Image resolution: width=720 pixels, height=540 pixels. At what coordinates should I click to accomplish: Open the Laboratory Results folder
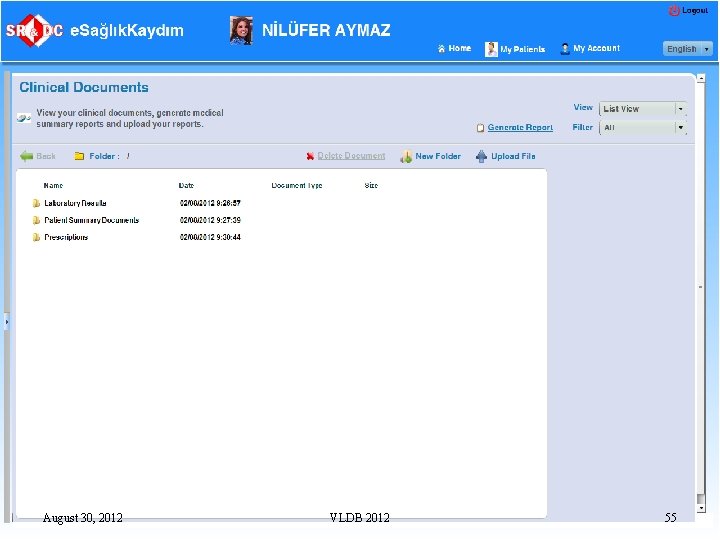(x=75, y=203)
